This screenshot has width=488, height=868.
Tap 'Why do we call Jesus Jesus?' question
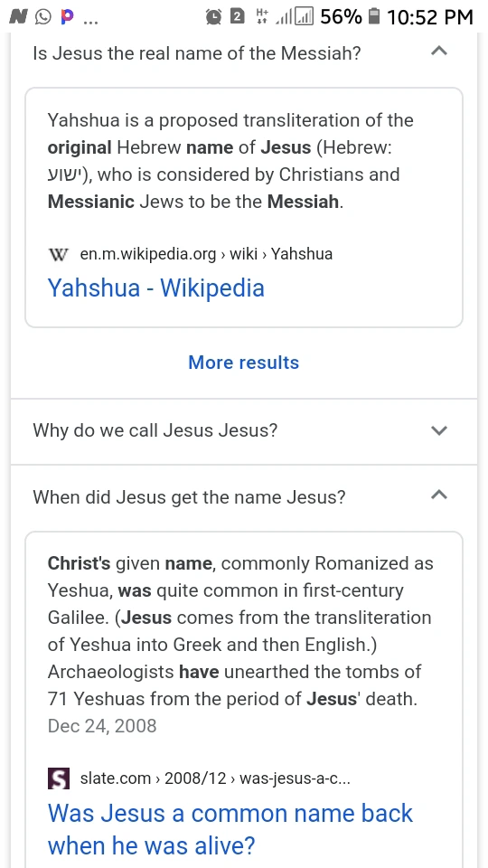155,430
